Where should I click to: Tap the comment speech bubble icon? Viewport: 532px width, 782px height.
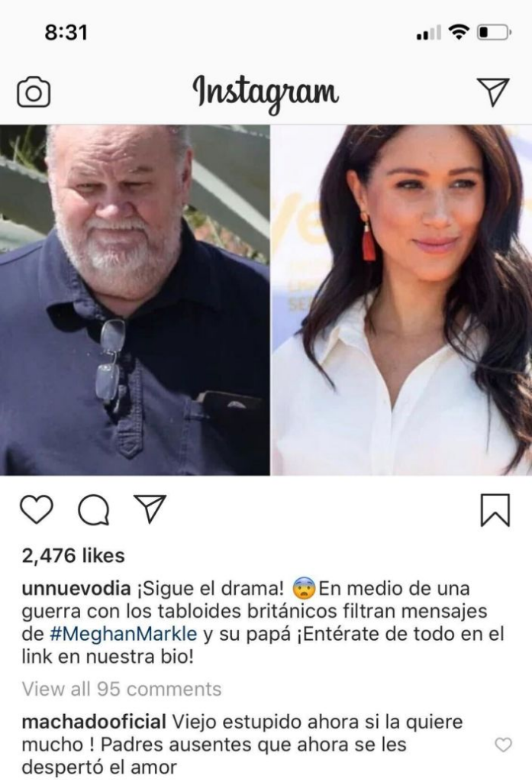click(x=94, y=509)
